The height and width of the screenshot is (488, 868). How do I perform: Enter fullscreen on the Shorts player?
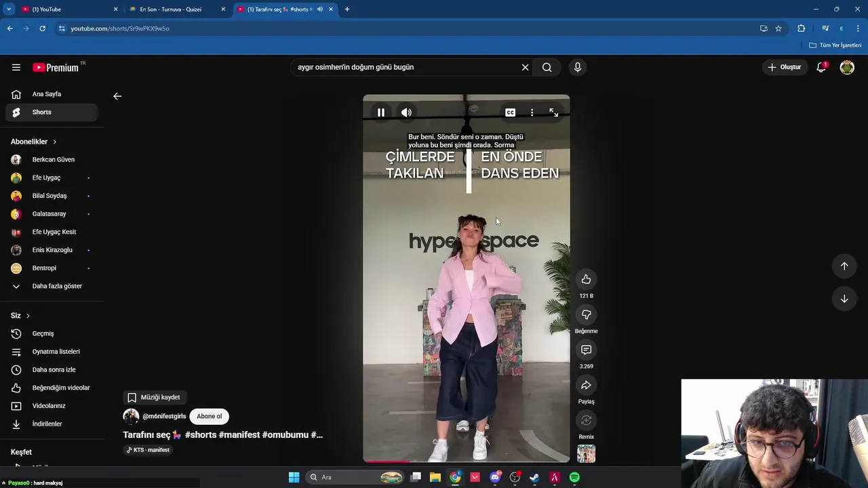click(x=553, y=113)
